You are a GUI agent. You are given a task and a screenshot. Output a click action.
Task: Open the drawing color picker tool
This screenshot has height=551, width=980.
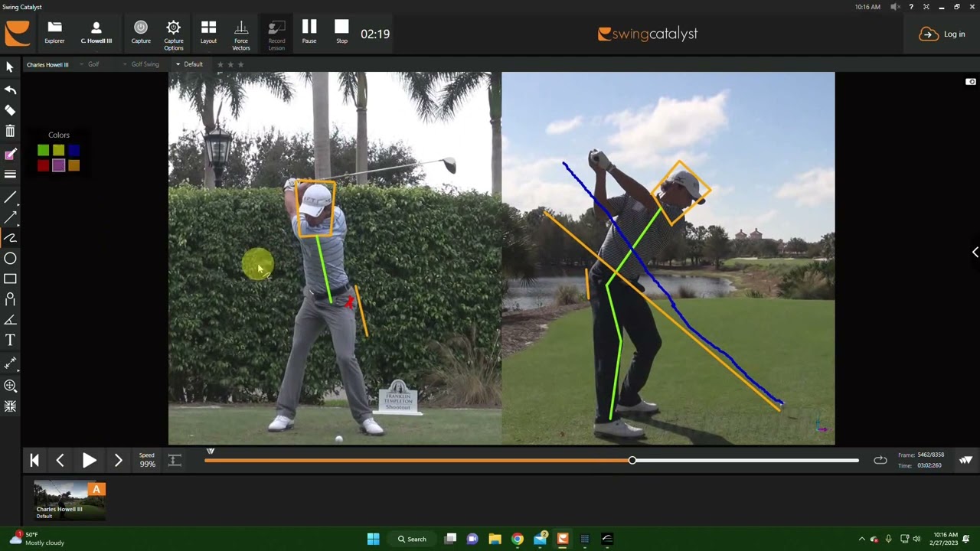coord(10,155)
